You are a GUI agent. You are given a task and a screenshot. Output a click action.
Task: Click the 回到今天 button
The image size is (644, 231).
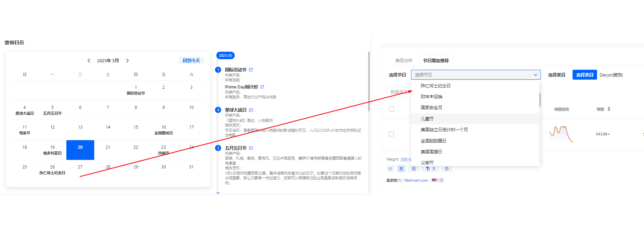tap(191, 61)
